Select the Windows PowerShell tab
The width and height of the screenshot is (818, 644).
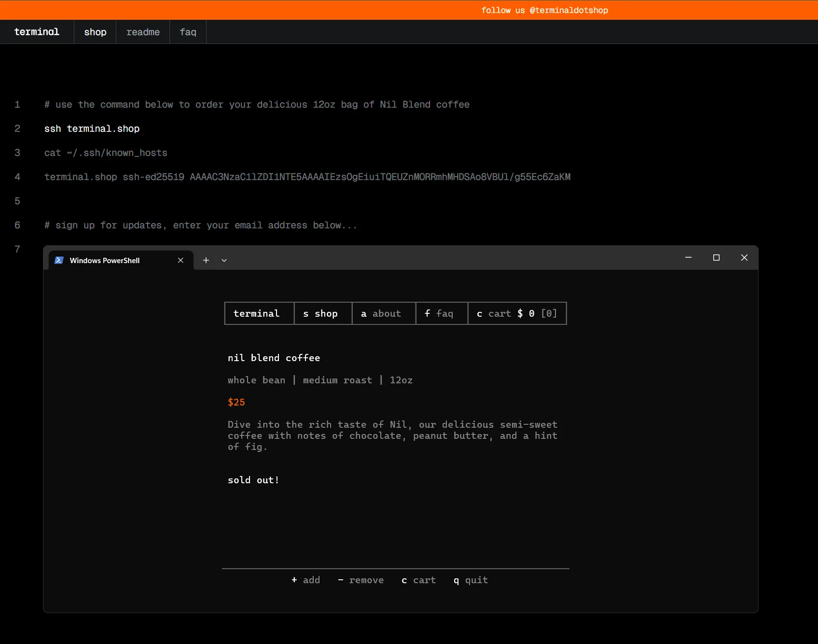[121, 260]
